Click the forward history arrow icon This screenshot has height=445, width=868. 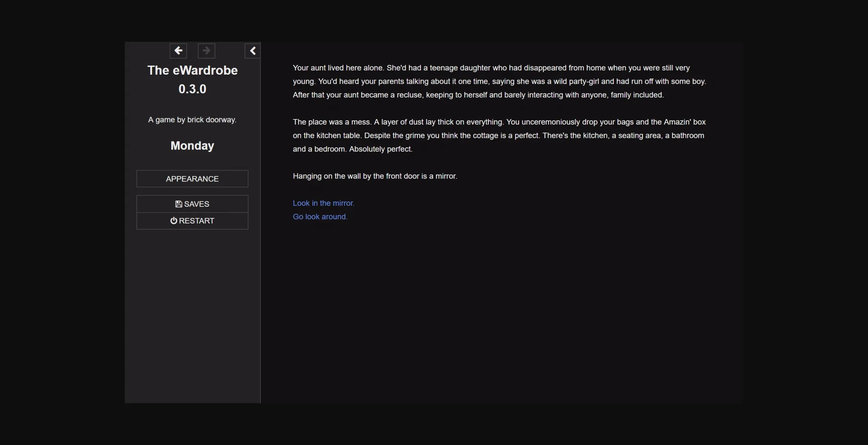206,51
